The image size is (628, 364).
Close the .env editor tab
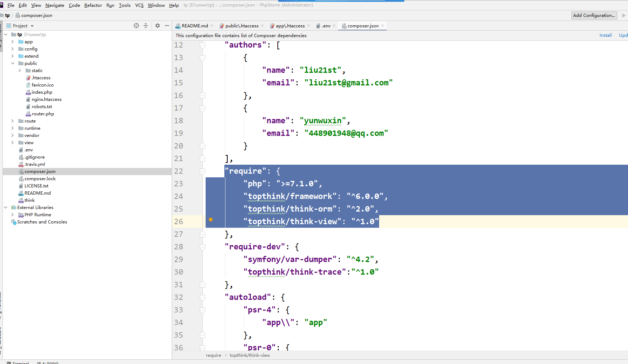334,26
